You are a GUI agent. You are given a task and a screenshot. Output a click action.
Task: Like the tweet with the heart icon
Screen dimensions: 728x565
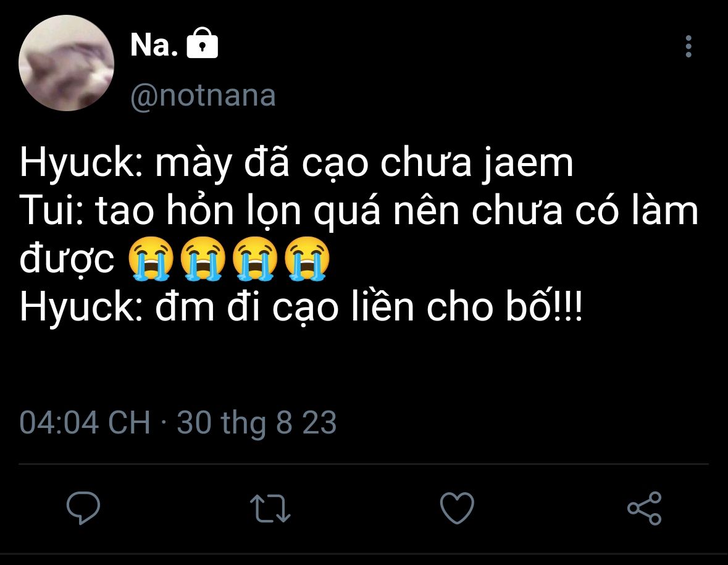click(x=457, y=509)
